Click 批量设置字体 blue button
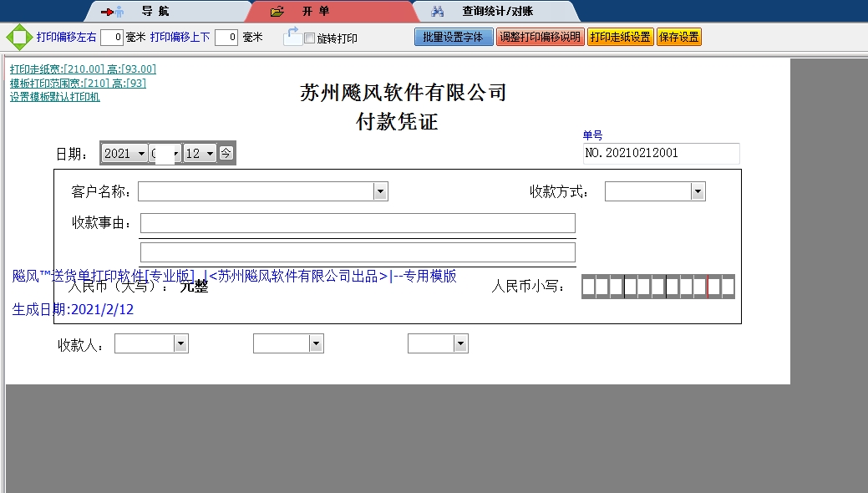This screenshot has height=493, width=868. click(454, 37)
